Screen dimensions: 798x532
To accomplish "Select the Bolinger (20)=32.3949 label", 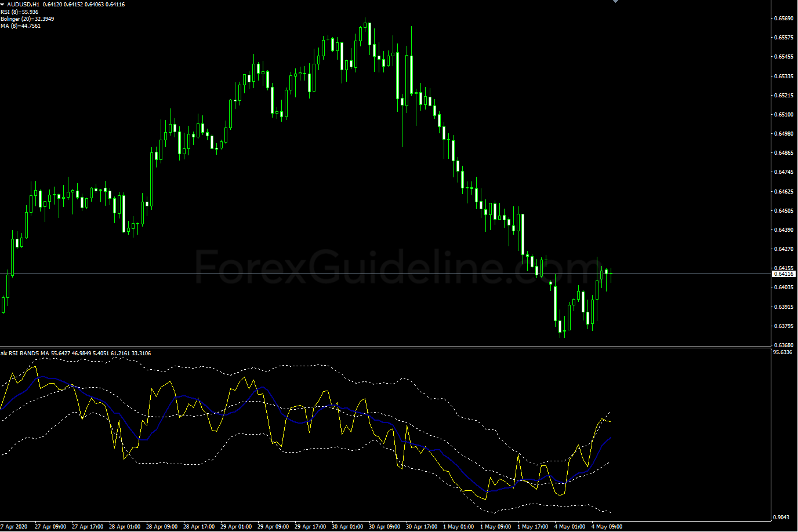I will click(x=27, y=19).
